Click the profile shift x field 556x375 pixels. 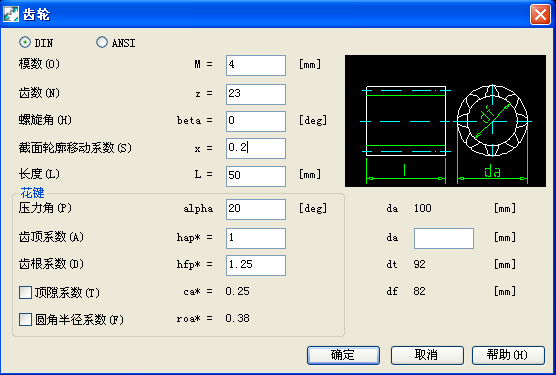click(256, 149)
